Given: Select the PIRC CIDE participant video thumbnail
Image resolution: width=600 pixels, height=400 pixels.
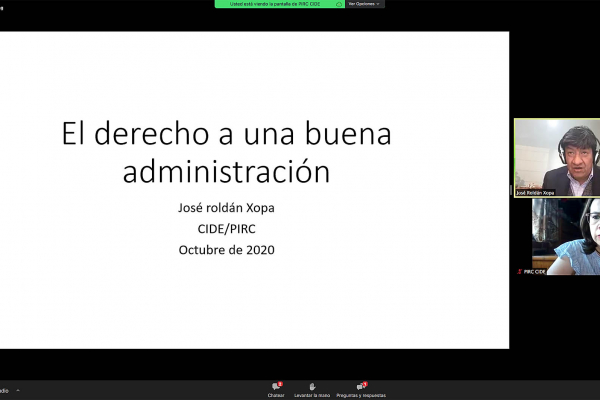Looking at the screenshot, I should [x=566, y=237].
